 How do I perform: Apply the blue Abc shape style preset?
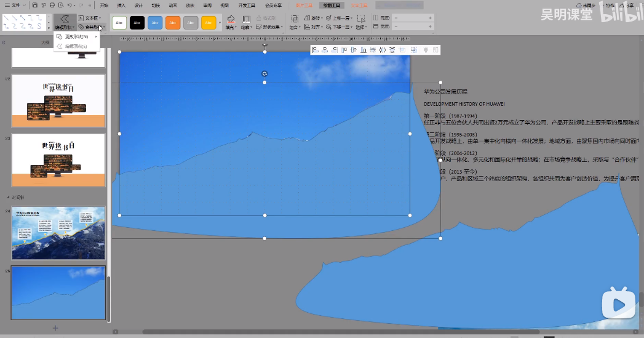point(155,23)
